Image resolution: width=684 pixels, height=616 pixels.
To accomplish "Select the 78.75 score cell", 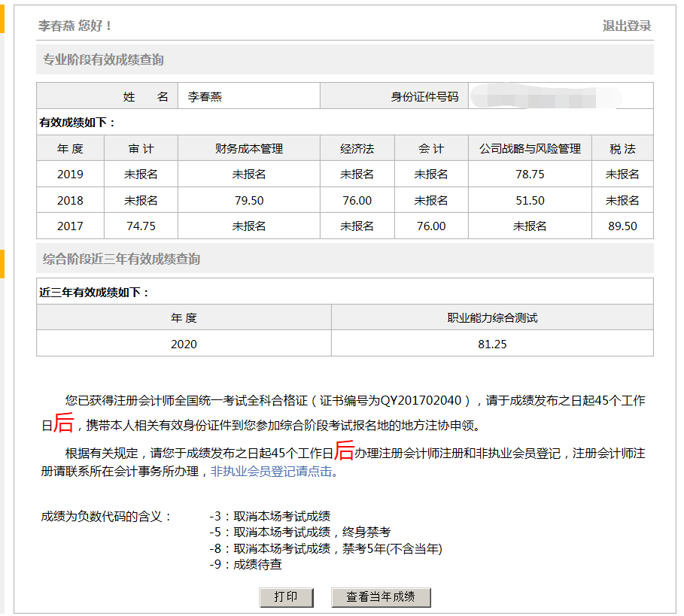I will 530,174.
